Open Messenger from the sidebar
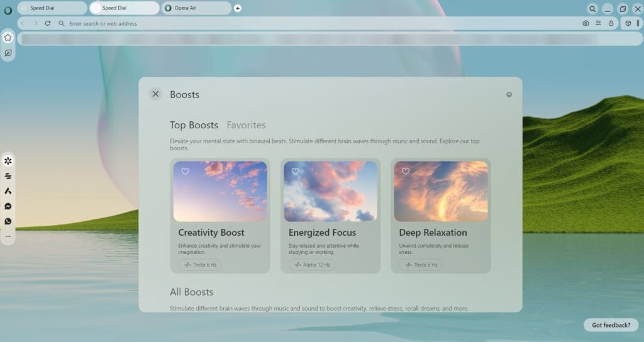This screenshot has width=644, height=342. pos(8,206)
